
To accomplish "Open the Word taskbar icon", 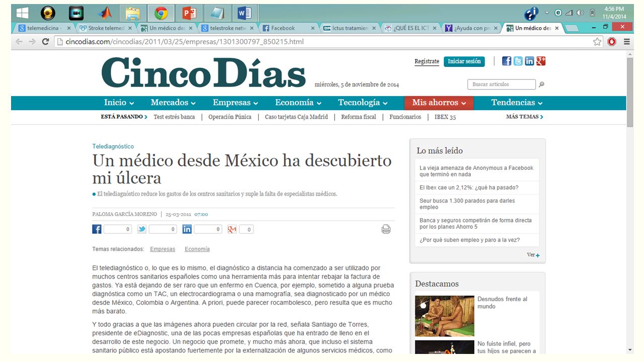I will pos(245,13).
